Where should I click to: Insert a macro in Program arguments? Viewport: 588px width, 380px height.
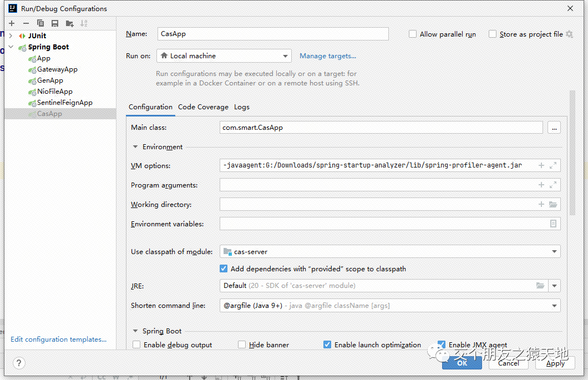coord(541,185)
